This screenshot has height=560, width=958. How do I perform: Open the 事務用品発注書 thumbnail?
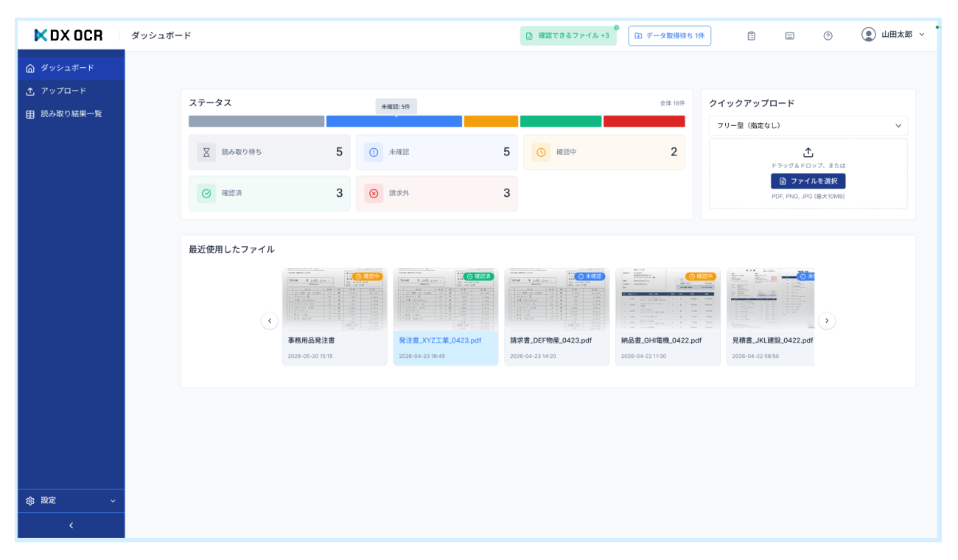tap(335, 299)
